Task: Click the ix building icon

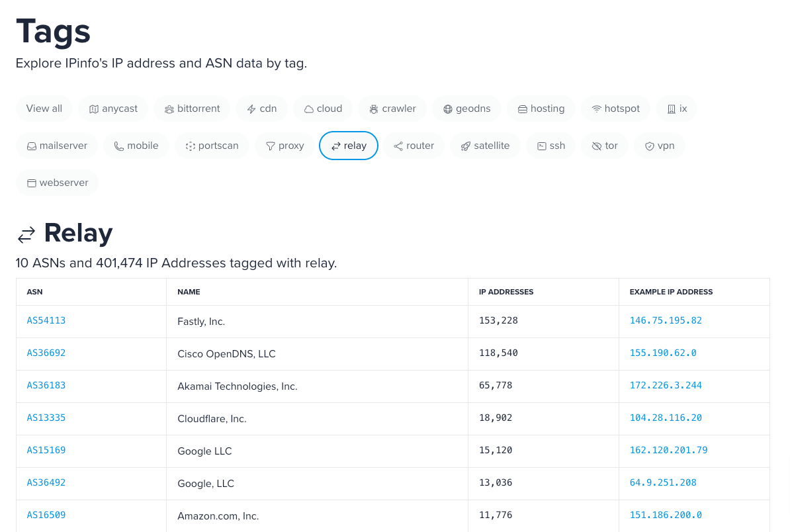Action: pyautogui.click(x=672, y=109)
